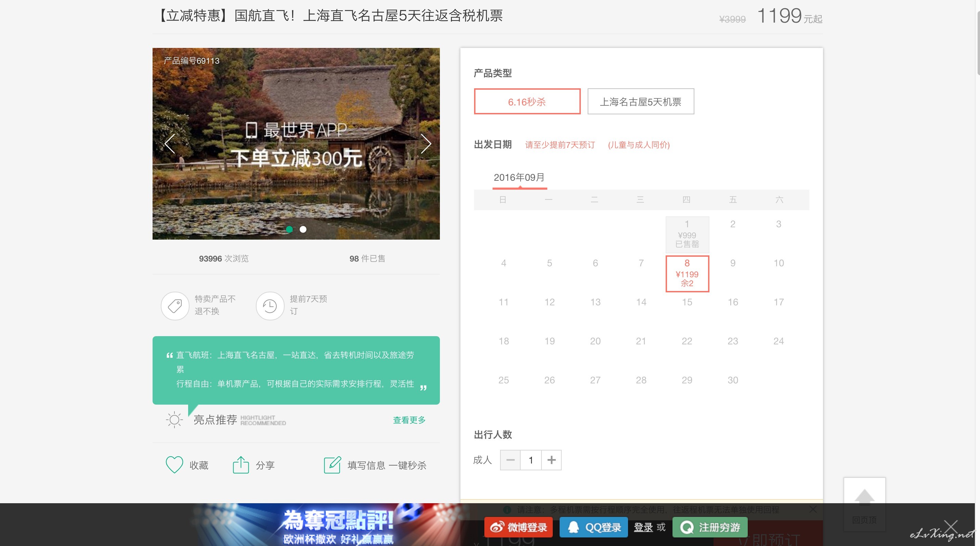The width and height of the screenshot is (980, 546).
Task: Select the first green carousel dot
Action: point(289,229)
